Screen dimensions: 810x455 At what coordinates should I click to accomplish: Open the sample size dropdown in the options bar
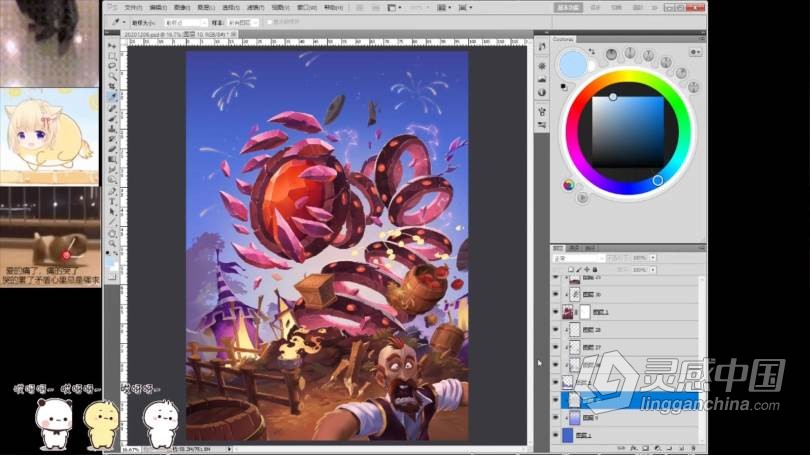[x=186, y=23]
